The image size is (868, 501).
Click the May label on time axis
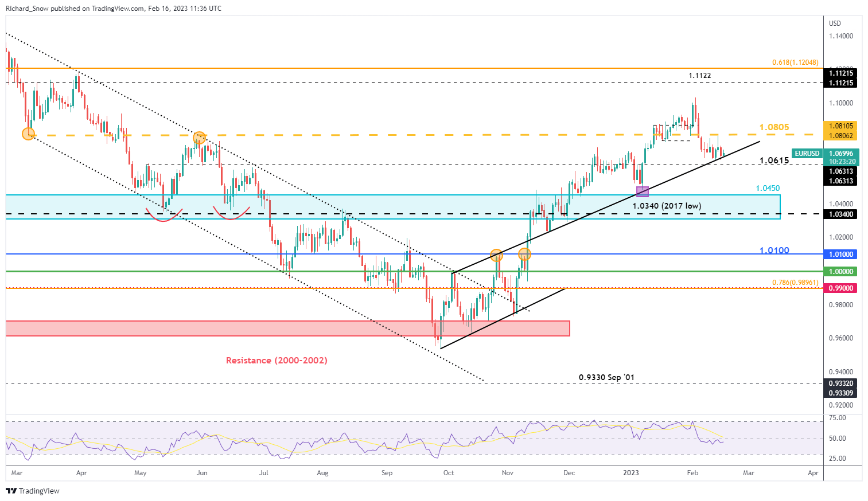point(140,473)
